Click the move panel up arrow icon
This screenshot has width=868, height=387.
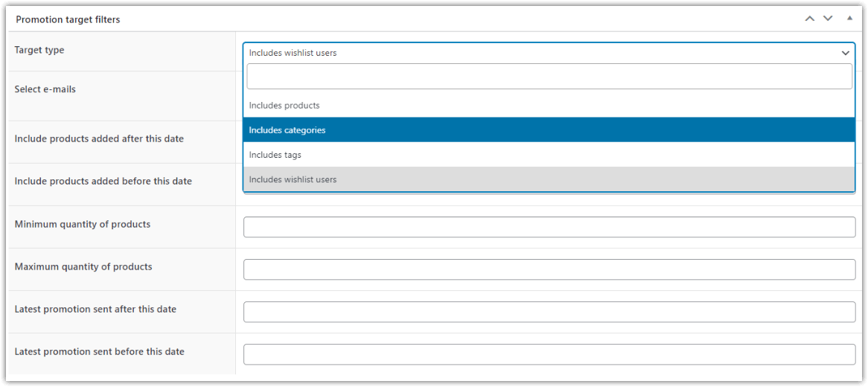(x=810, y=19)
